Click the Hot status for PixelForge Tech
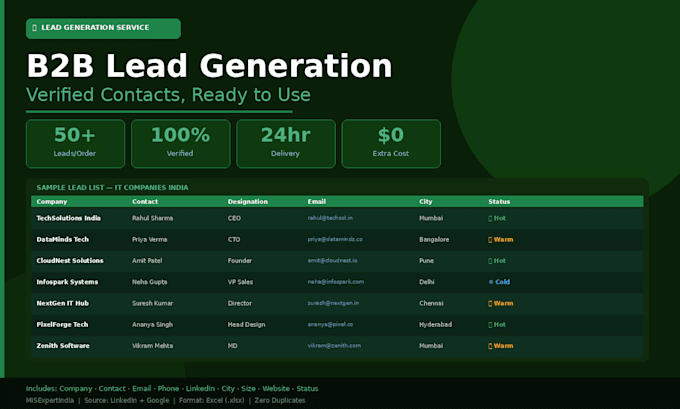The height and width of the screenshot is (409, 680). (497, 324)
